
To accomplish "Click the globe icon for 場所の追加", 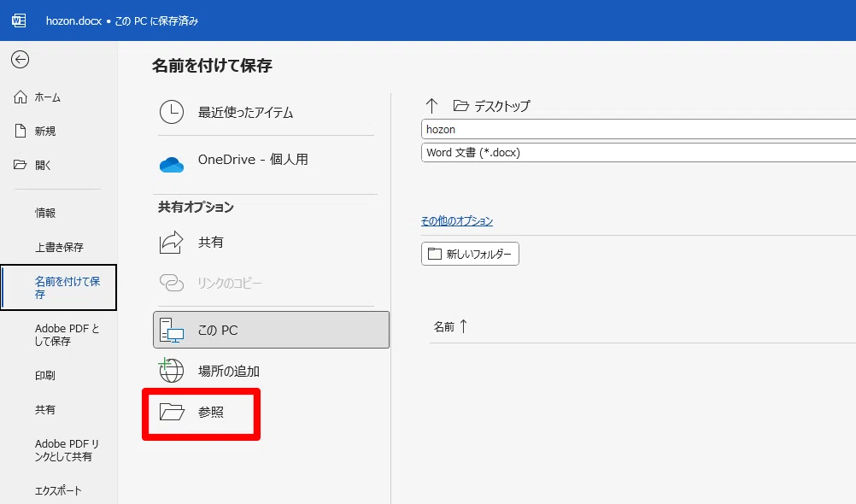I will (171, 370).
